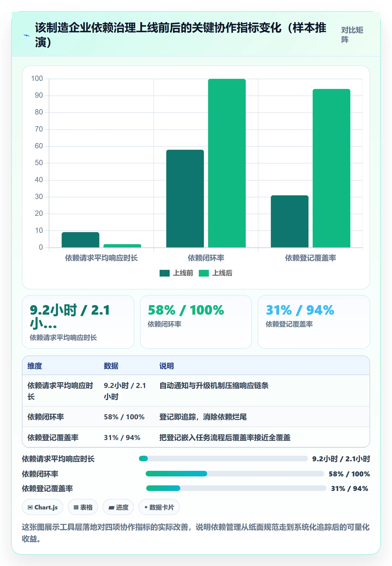
Task: Click the lightning bolt icon beside the title
Action: [x=27, y=35]
